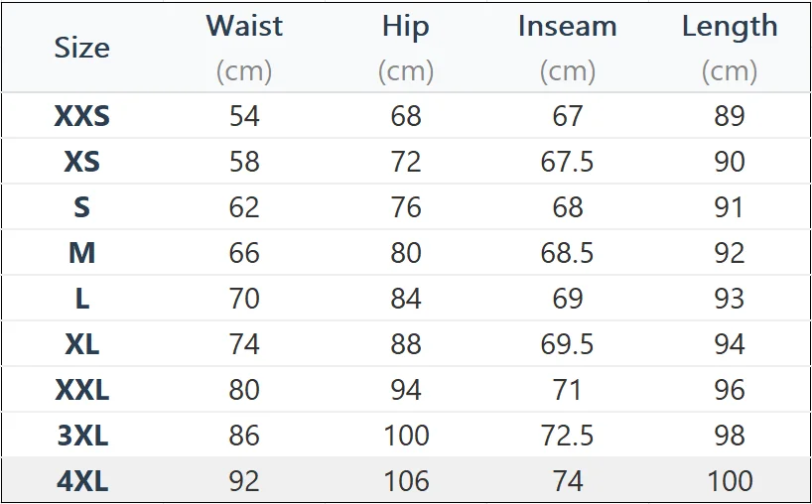Click the Size column header
Viewport: 812px width, 504px height.
81,48
